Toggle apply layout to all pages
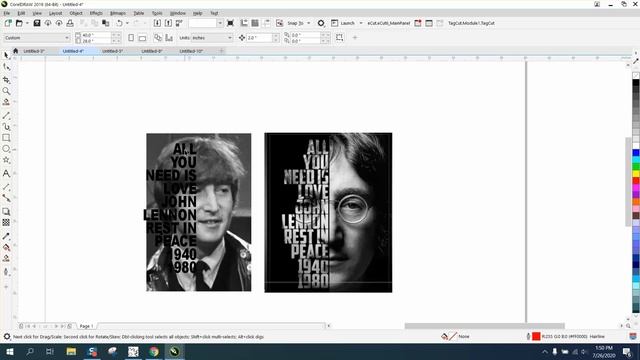 coord(158,38)
